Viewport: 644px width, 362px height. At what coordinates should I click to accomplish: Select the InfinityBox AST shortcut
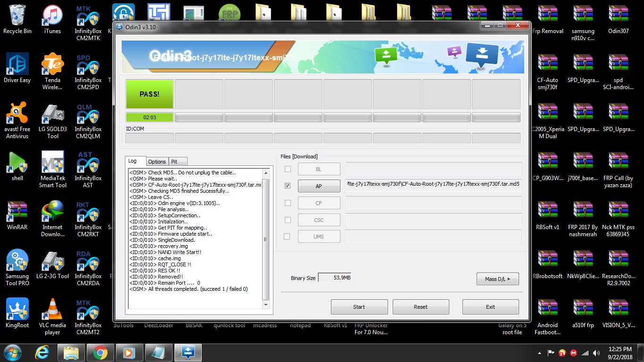tap(88, 170)
